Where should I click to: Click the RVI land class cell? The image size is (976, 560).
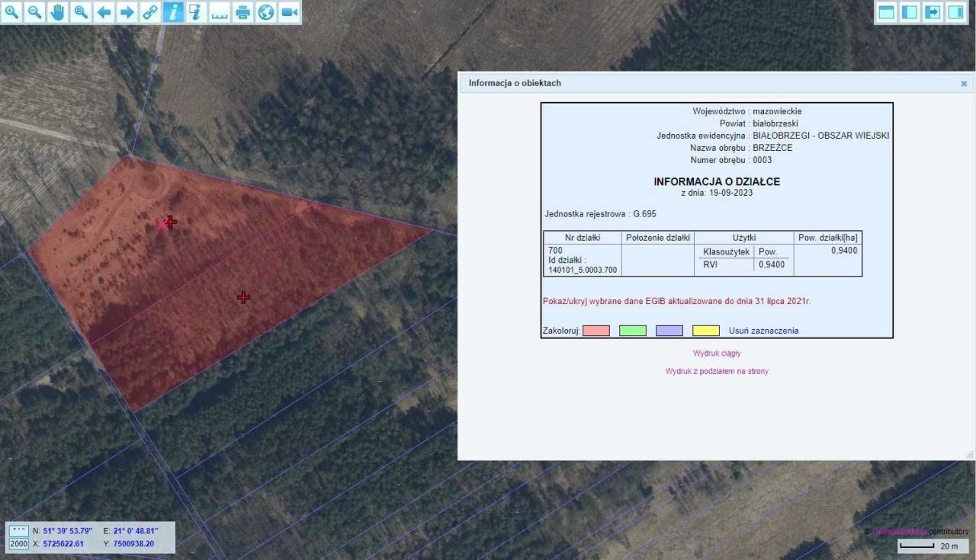[710, 264]
